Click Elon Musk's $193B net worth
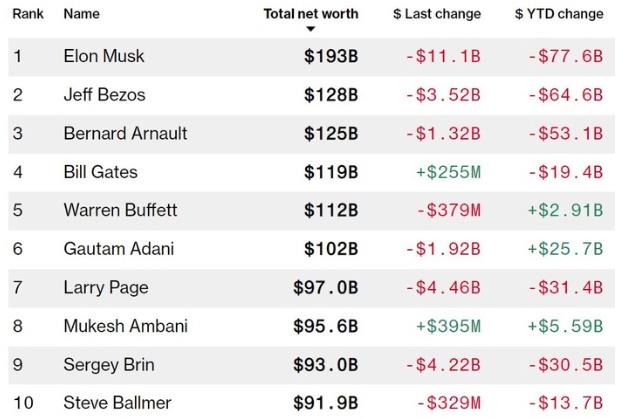624x418 pixels. [x=331, y=56]
